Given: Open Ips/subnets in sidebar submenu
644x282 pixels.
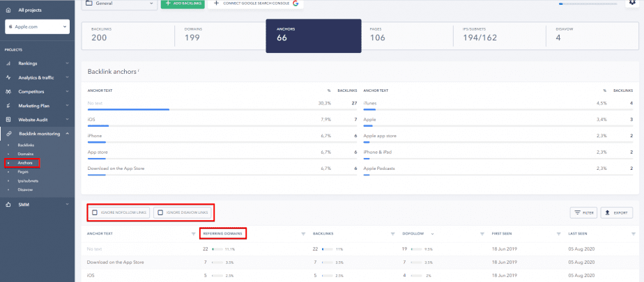Looking at the screenshot, I should pyautogui.click(x=28, y=180).
